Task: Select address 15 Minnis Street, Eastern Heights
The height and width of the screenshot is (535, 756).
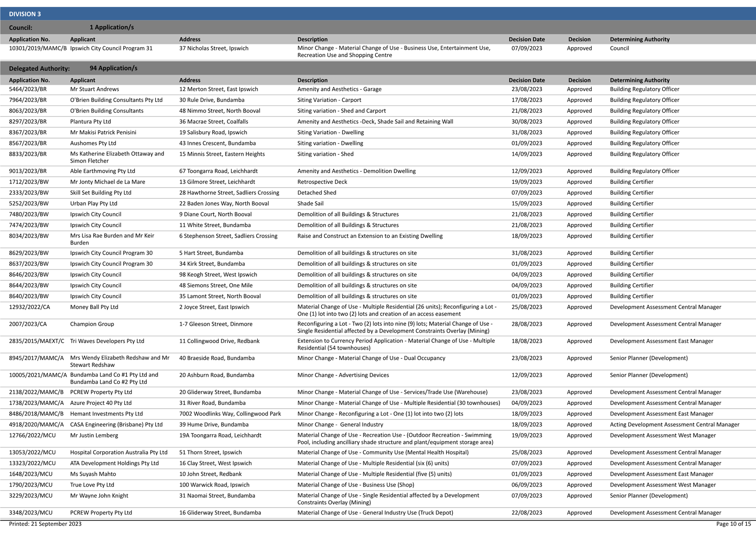Action: tap(222, 154)
